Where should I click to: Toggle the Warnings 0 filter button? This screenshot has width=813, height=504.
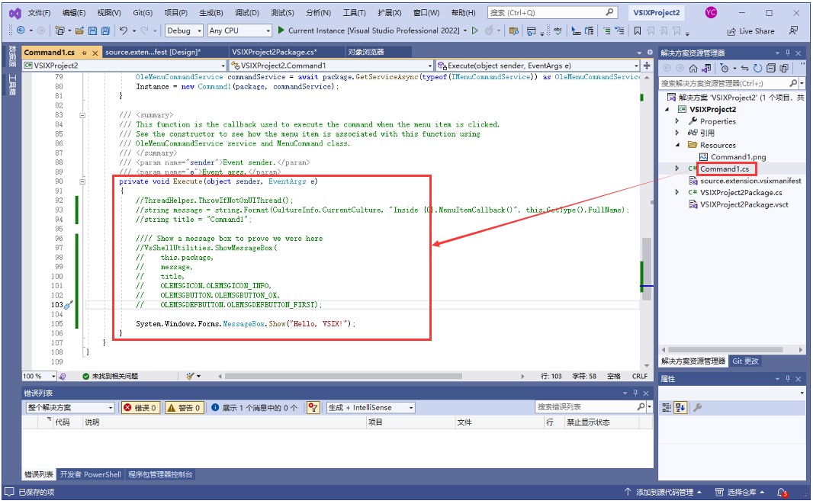[184, 408]
